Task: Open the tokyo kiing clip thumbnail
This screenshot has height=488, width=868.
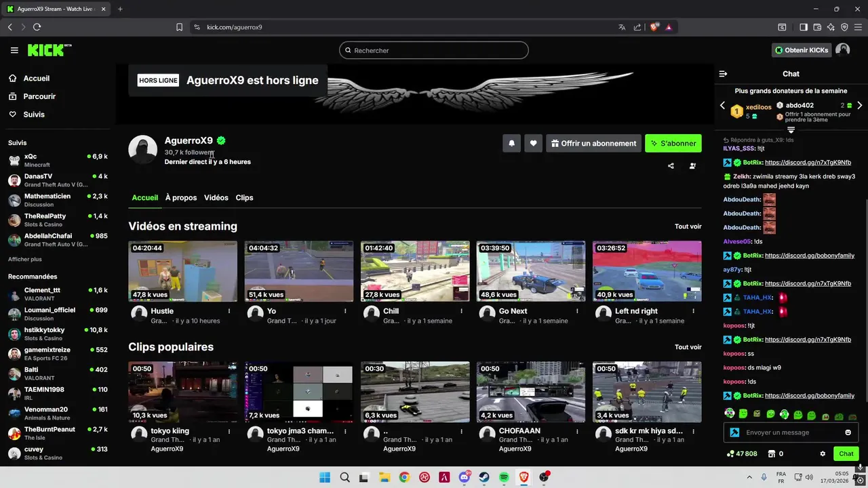Action: tap(183, 392)
